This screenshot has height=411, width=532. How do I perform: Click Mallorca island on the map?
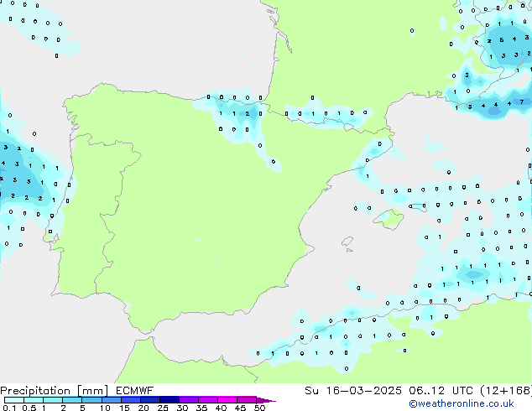click(389, 219)
